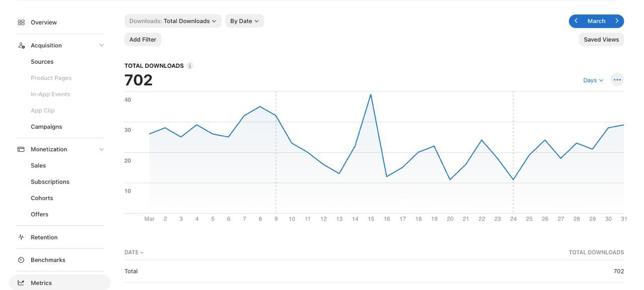Open the By Date dropdown
This screenshot has width=644, height=290.
coord(245,21)
